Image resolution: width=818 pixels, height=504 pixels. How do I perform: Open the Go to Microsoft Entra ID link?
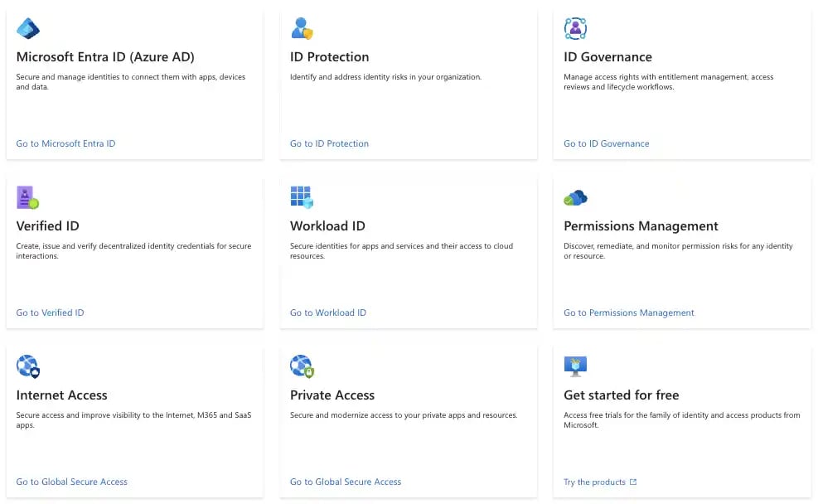pyautogui.click(x=65, y=143)
